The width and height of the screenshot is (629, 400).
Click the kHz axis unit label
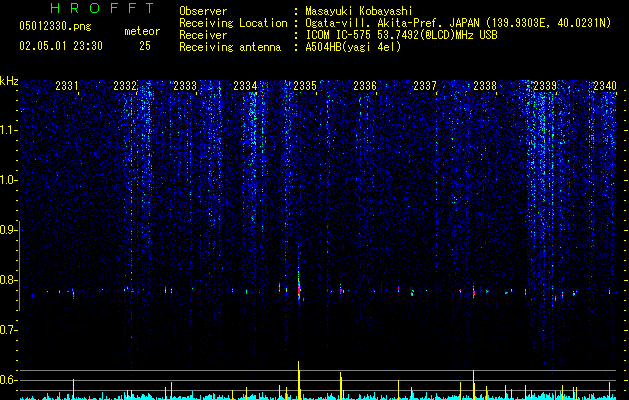click(x=9, y=81)
